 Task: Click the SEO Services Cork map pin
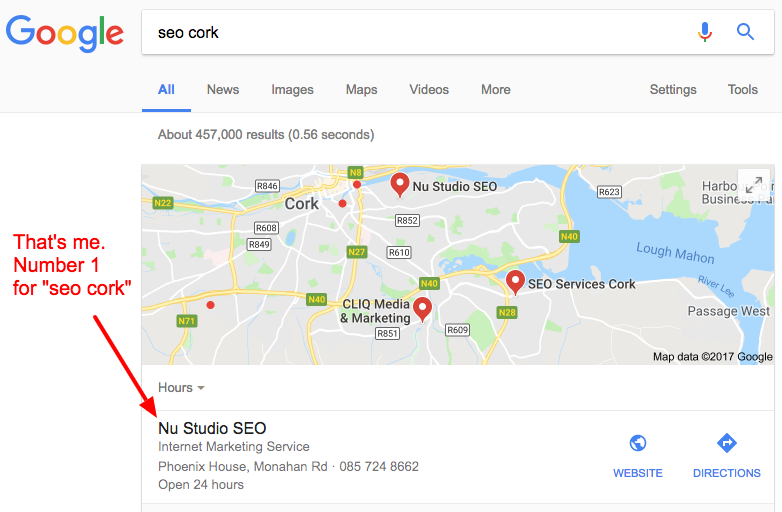pos(515,281)
